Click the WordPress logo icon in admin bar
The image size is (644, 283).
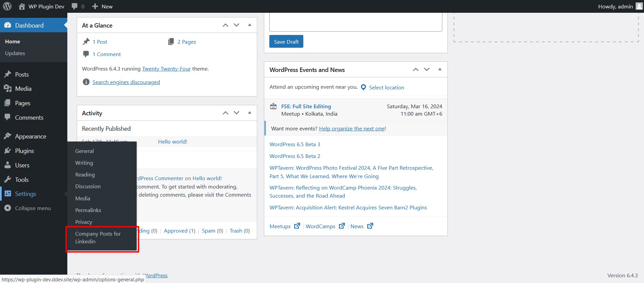pos(7,6)
